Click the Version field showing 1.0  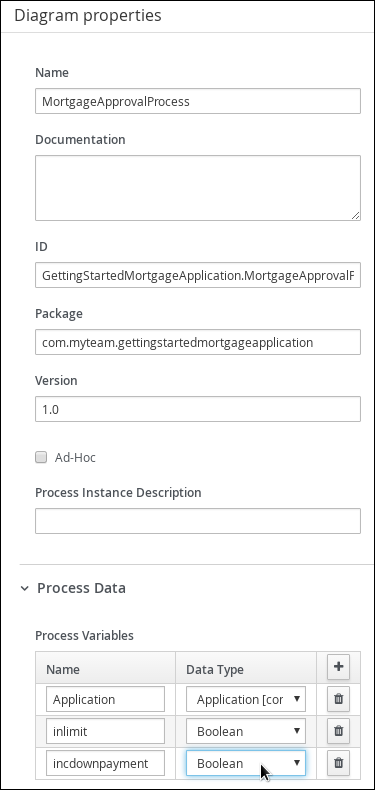click(198, 409)
